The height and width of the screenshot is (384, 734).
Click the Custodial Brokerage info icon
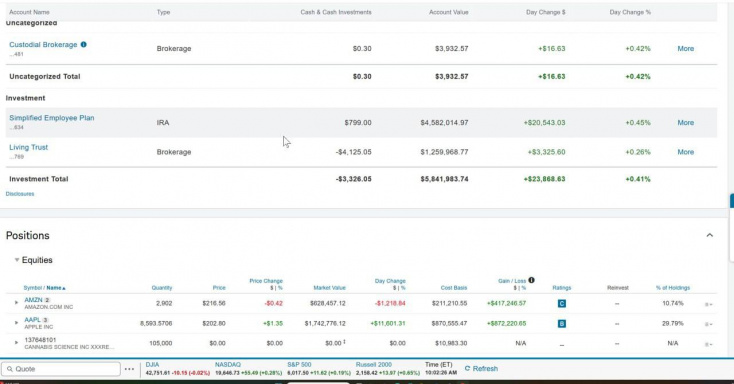tap(83, 44)
